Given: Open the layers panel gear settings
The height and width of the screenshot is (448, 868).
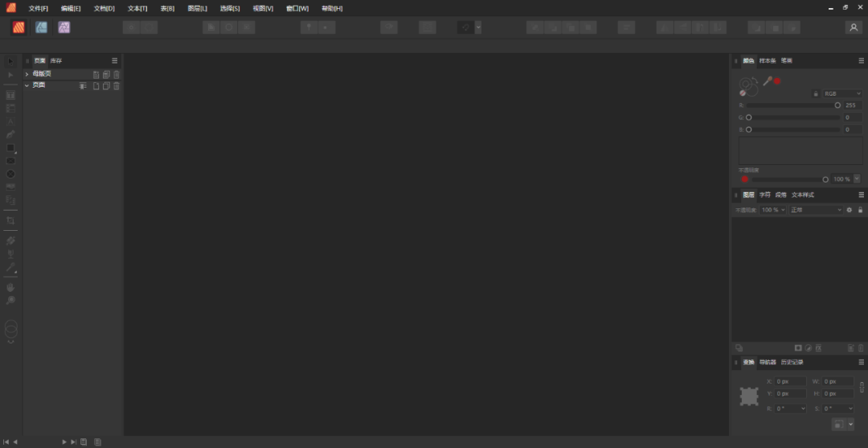Looking at the screenshot, I should [849, 210].
